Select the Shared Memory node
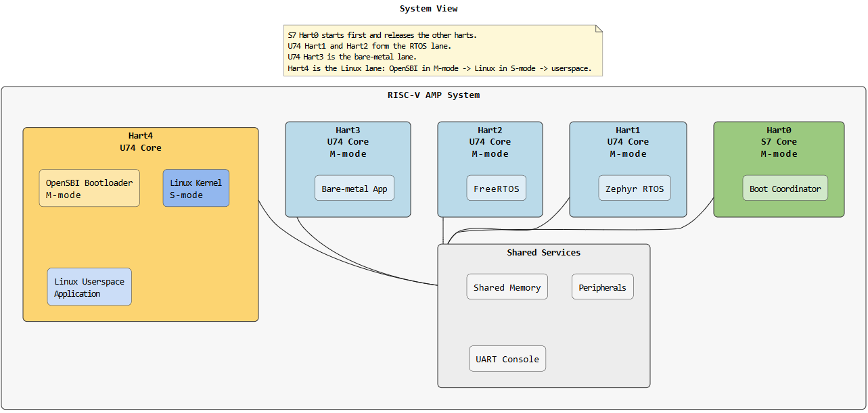This screenshot has height=413, width=868. pyautogui.click(x=507, y=287)
